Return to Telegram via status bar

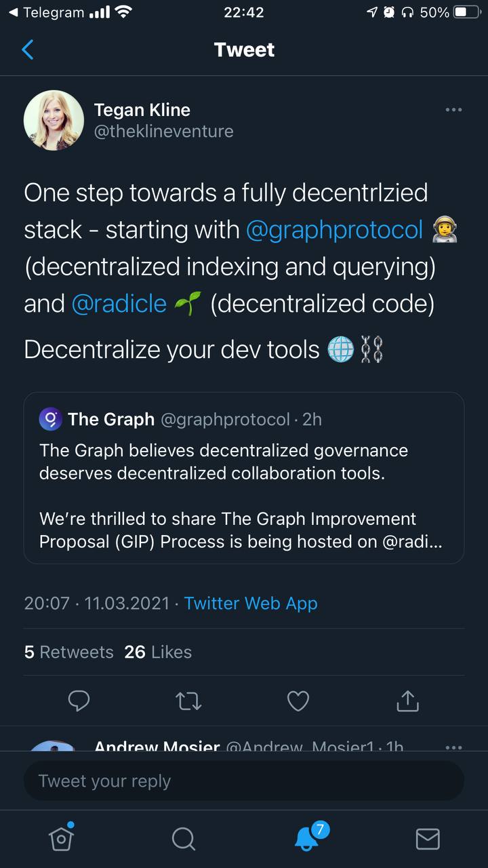pyautogui.click(x=46, y=12)
